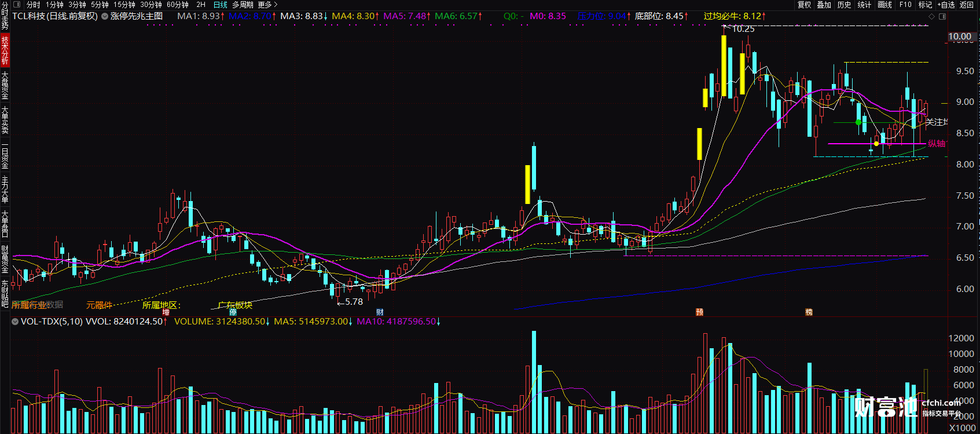Switch to the 1分钟 period tab
Viewport: 980px width, 434px height.
pos(54,5)
